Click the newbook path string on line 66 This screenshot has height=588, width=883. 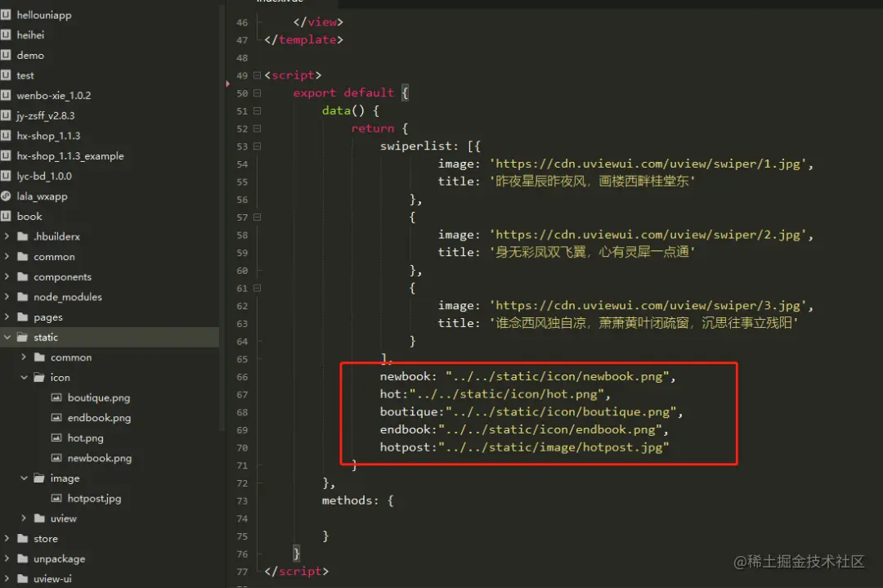[x=557, y=376]
